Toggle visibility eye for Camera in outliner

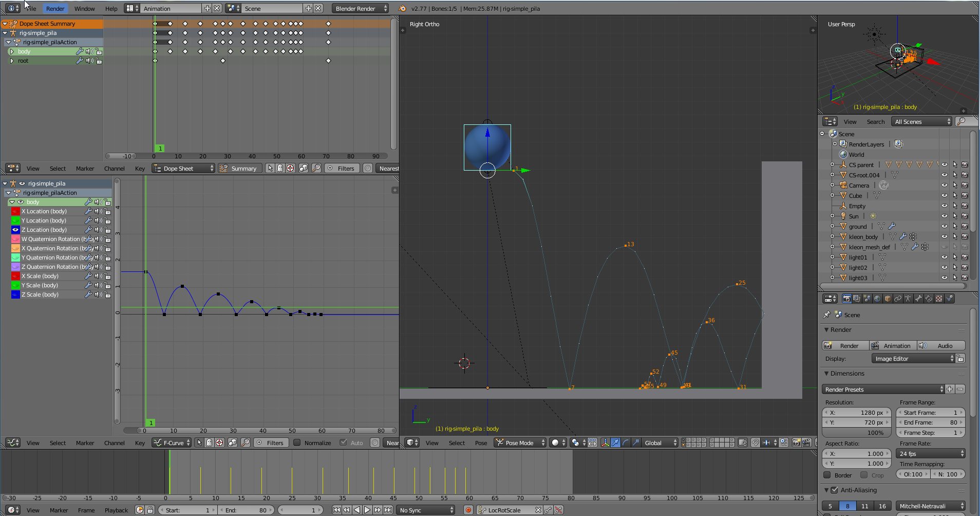945,185
